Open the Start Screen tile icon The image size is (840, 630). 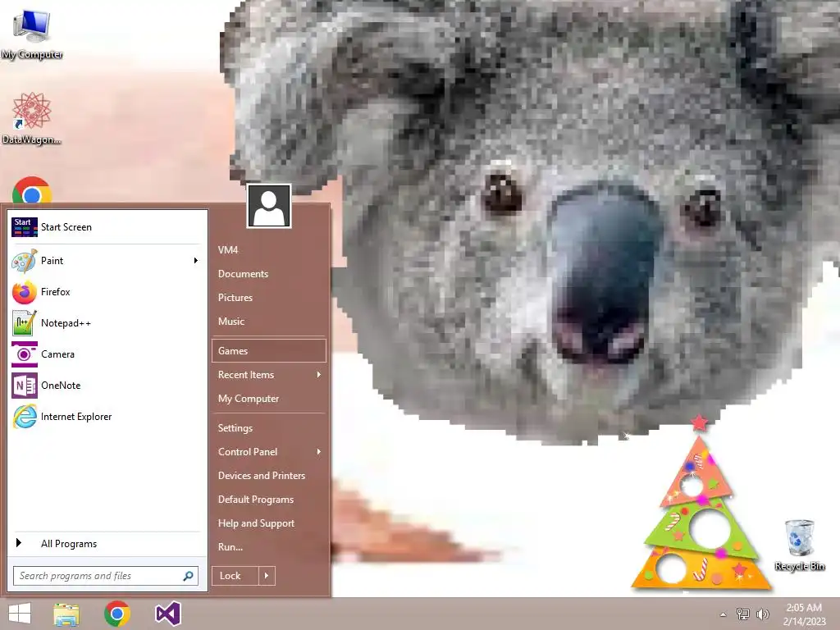point(24,227)
